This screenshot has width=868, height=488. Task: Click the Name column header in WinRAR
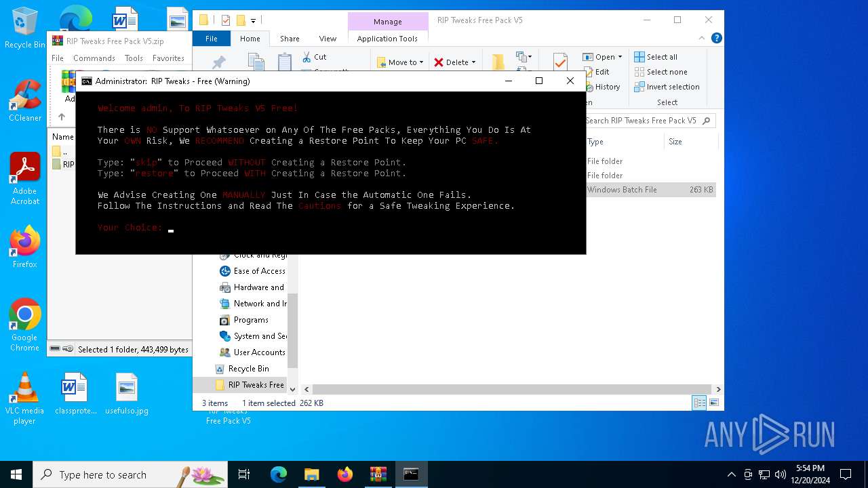pyautogui.click(x=63, y=137)
